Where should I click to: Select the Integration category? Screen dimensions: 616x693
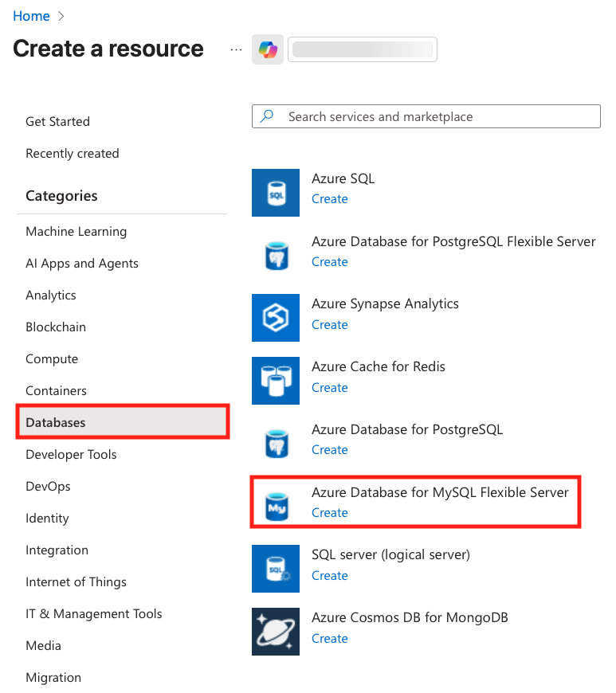pyautogui.click(x=57, y=550)
